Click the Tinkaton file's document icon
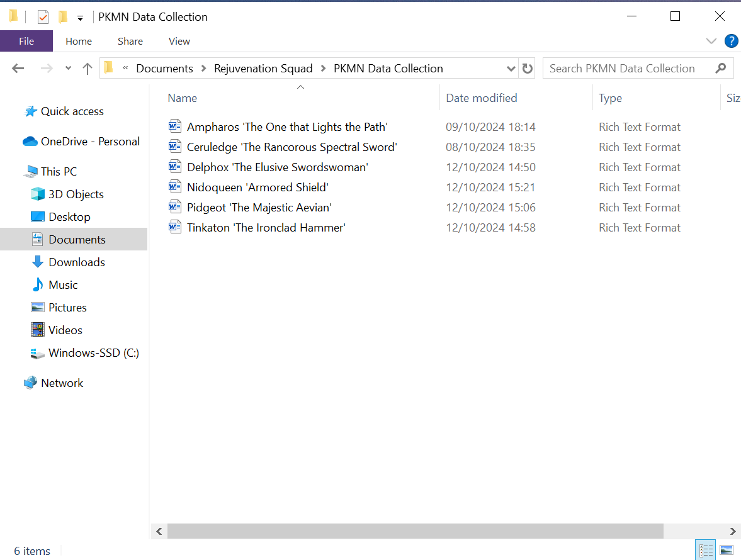The width and height of the screenshot is (741, 560). (x=175, y=227)
